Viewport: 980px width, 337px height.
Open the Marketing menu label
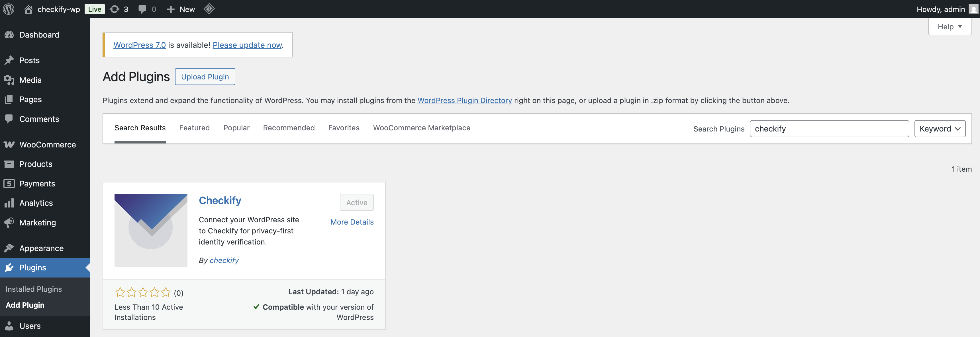[x=38, y=223]
